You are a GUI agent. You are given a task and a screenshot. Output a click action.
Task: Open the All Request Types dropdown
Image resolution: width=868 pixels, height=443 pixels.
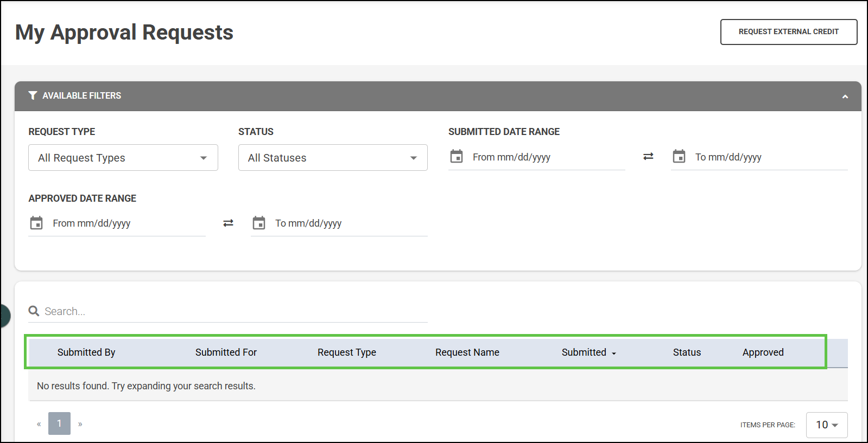(123, 158)
